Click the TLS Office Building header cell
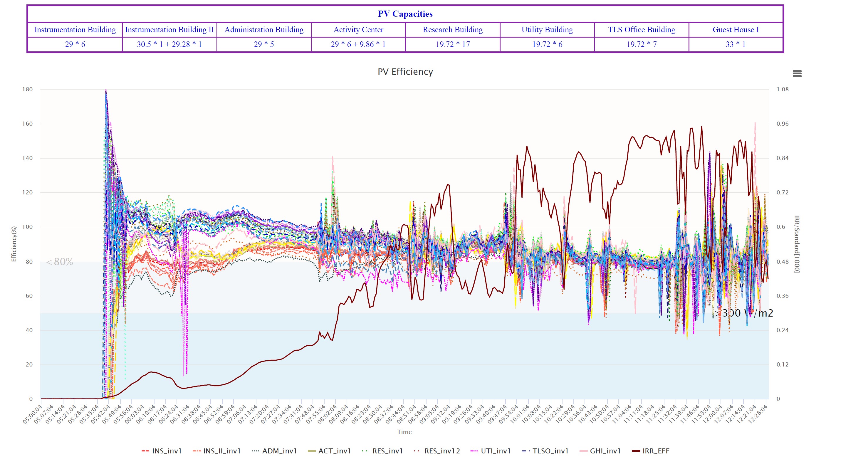Screen dimensions: 868x459 641,30
